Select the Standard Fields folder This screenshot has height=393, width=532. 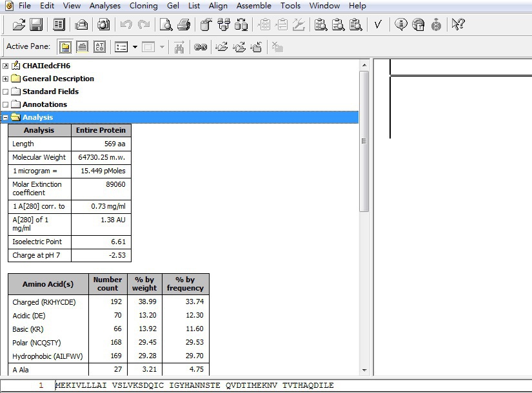(50, 91)
